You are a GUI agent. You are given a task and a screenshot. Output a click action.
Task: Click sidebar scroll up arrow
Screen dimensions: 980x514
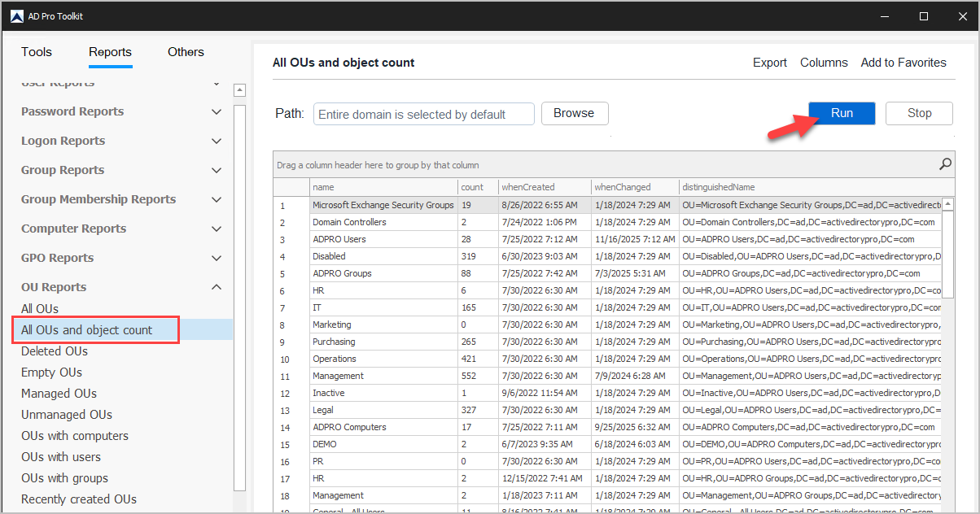[x=239, y=90]
